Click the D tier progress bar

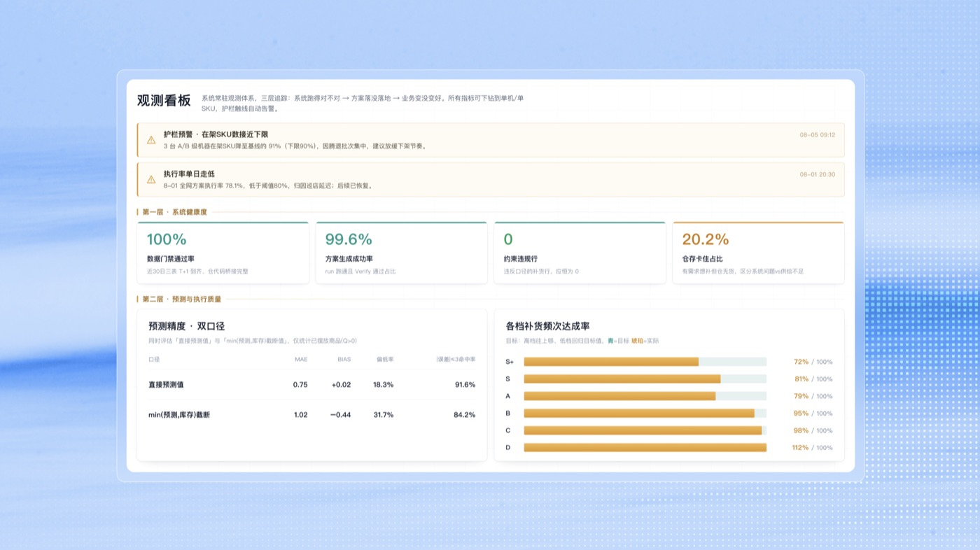(645, 448)
